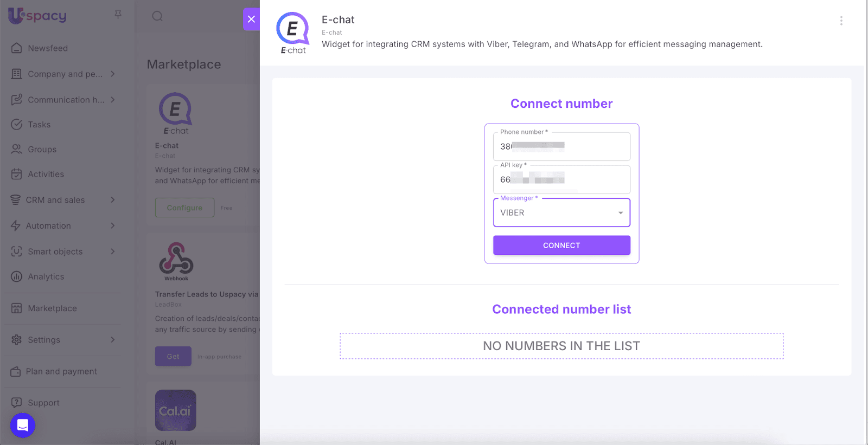This screenshot has height=445, width=868.
Task: Open the chat support bubble icon
Action: click(23, 425)
